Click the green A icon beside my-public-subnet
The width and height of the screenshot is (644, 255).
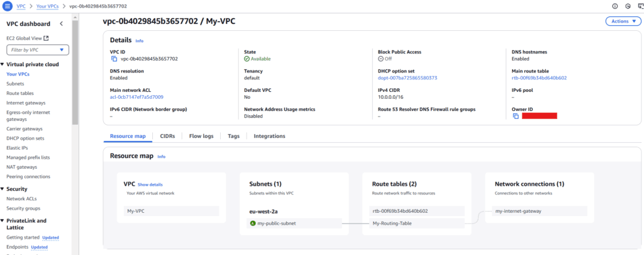click(253, 224)
